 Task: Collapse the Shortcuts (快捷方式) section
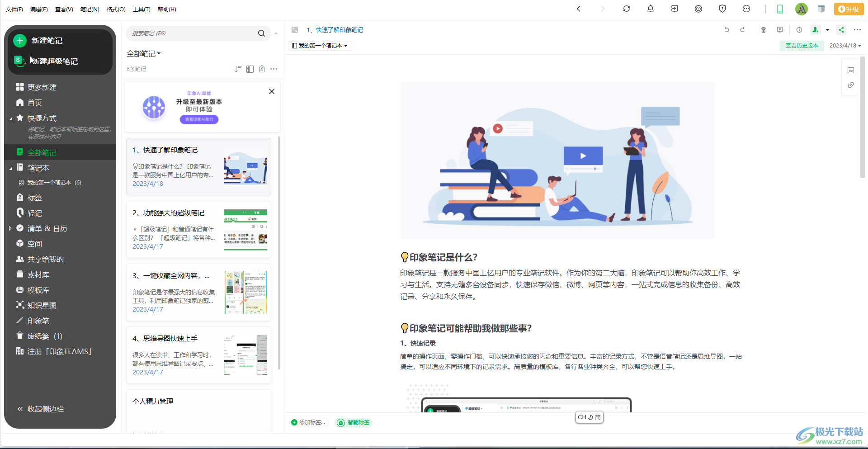[x=11, y=118]
